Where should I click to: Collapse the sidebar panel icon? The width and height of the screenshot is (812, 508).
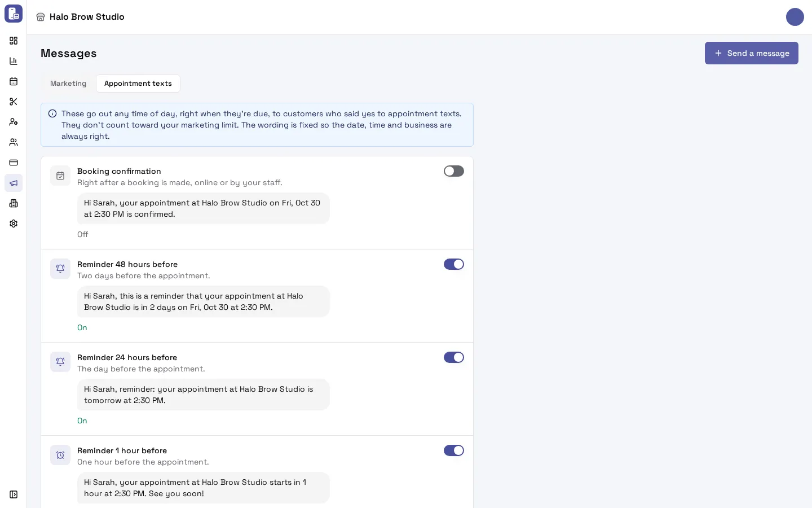(x=14, y=494)
